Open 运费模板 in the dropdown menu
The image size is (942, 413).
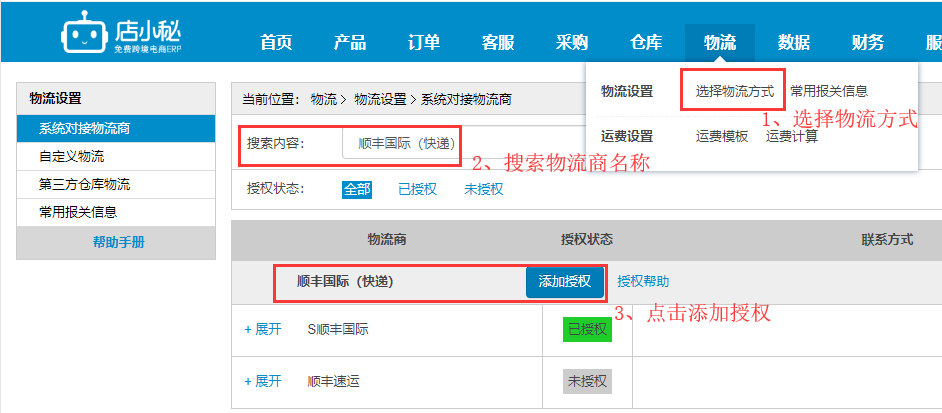pyautogui.click(x=722, y=136)
